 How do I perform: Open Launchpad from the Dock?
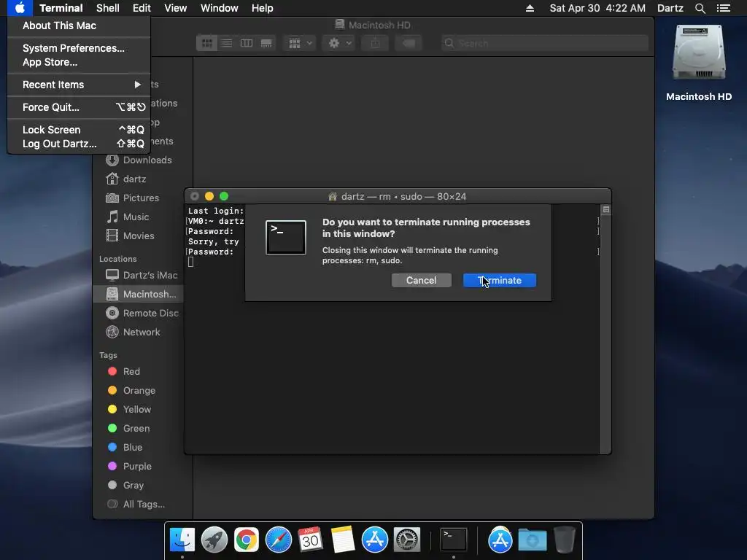click(214, 540)
